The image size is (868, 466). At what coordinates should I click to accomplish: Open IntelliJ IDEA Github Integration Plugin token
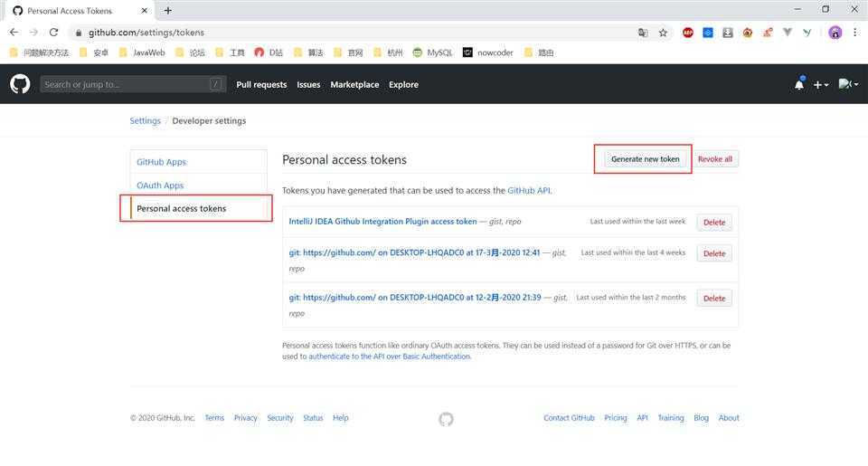click(382, 221)
